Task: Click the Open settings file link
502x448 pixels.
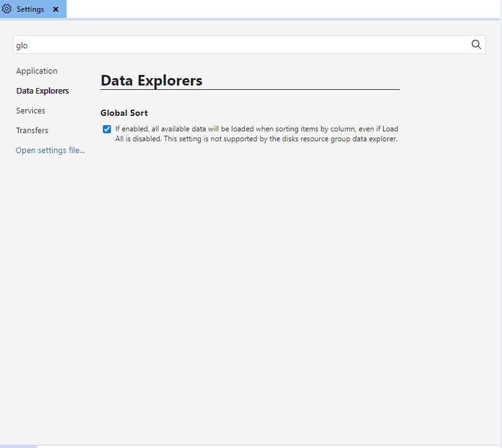Action: pos(50,150)
